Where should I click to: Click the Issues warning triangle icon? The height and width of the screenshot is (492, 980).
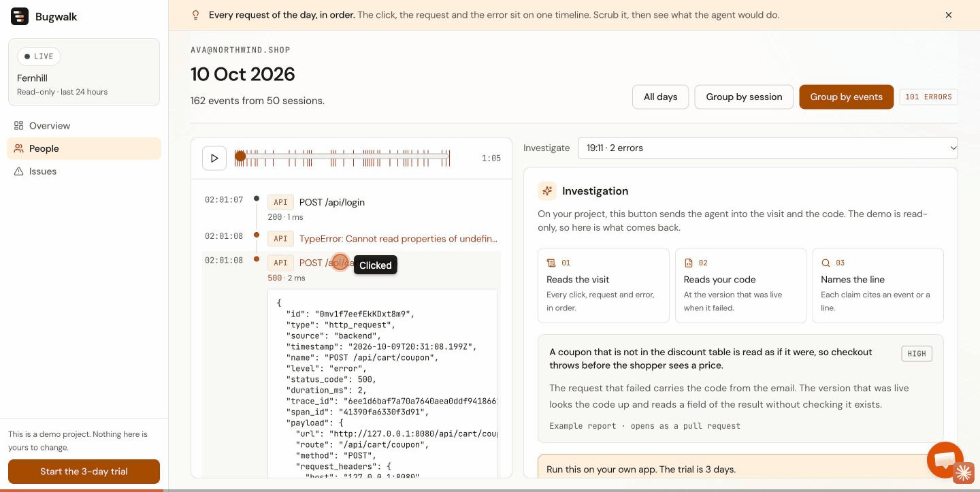tap(19, 171)
